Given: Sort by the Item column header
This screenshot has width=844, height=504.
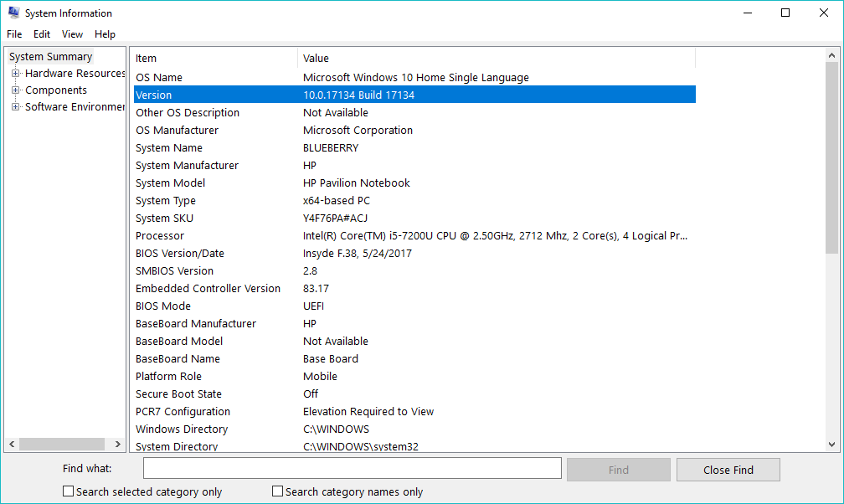Looking at the screenshot, I should [x=214, y=59].
